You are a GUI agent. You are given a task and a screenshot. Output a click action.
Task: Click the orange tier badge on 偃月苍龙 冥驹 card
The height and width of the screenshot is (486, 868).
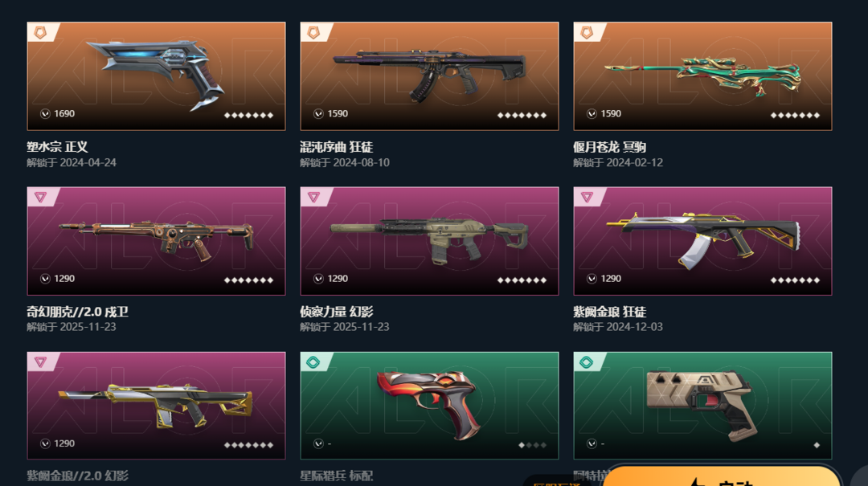587,33
